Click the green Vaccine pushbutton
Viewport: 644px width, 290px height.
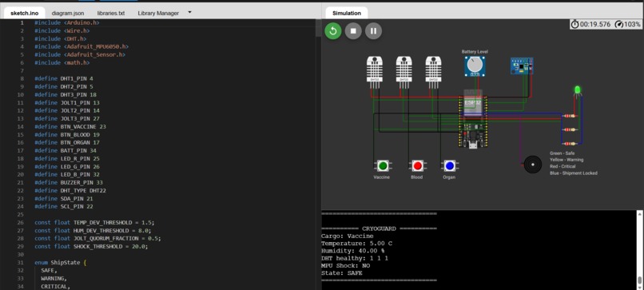(383, 165)
